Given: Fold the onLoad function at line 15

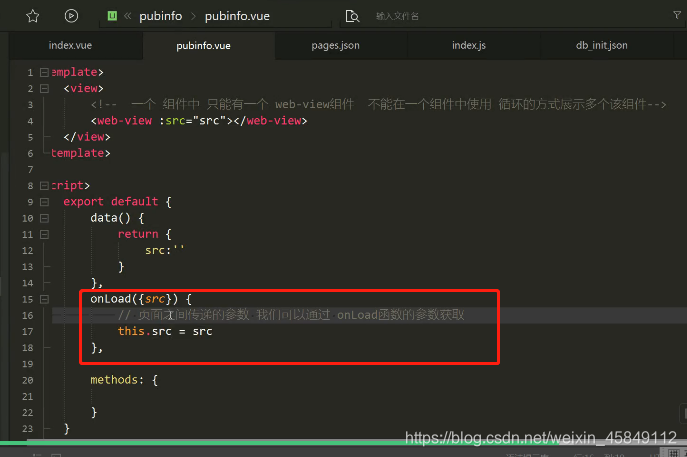Looking at the screenshot, I should [x=44, y=299].
